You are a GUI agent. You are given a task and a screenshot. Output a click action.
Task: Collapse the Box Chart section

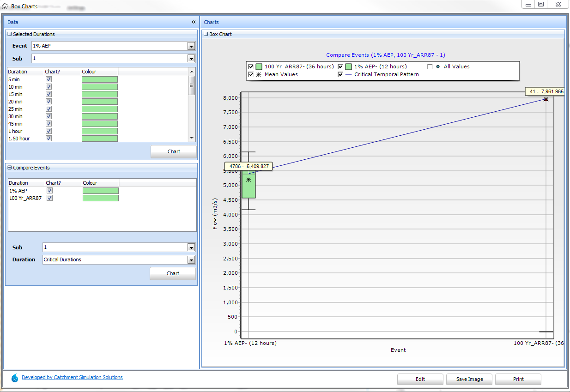tap(206, 34)
